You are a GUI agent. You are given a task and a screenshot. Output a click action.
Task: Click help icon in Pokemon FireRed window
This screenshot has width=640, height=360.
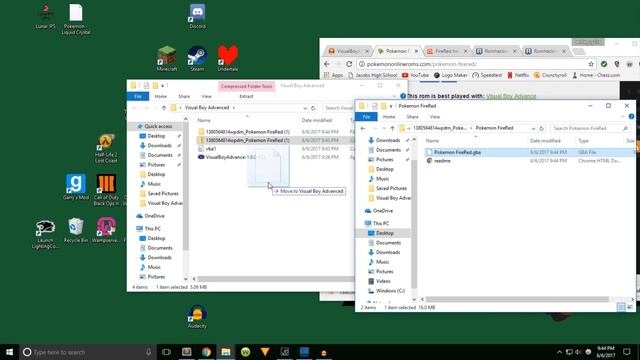[x=631, y=117]
